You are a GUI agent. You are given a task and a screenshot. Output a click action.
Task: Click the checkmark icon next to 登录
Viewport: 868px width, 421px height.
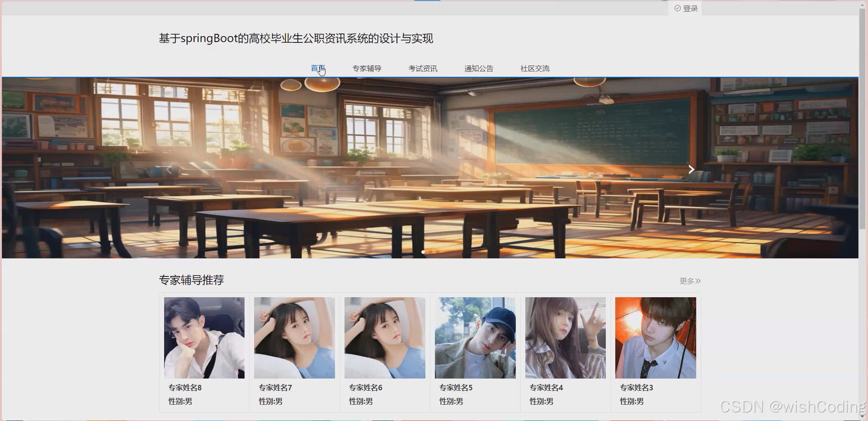click(x=677, y=8)
